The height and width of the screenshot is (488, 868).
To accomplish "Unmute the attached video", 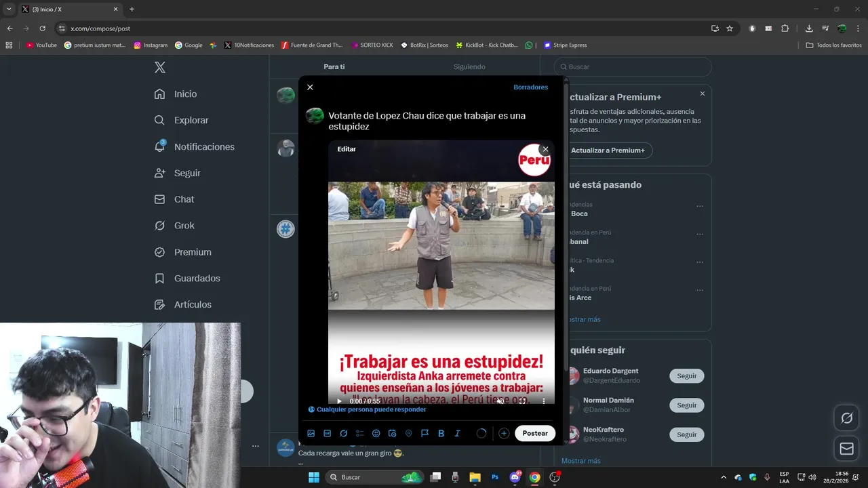I will click(x=499, y=401).
